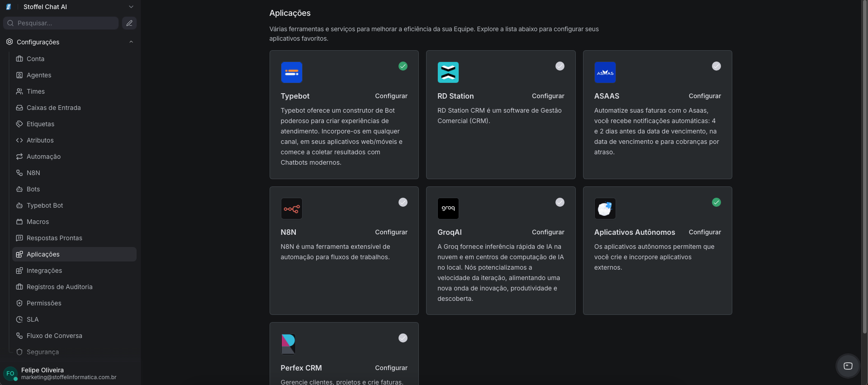This screenshot has height=385, width=868.
Task: Click the Configurações gear icon
Action: coord(9,42)
